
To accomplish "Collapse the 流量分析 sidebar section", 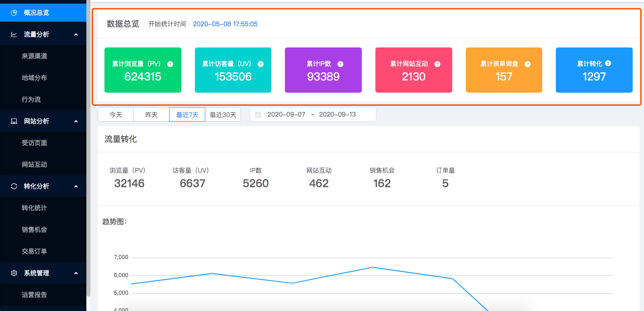I will (x=76, y=34).
